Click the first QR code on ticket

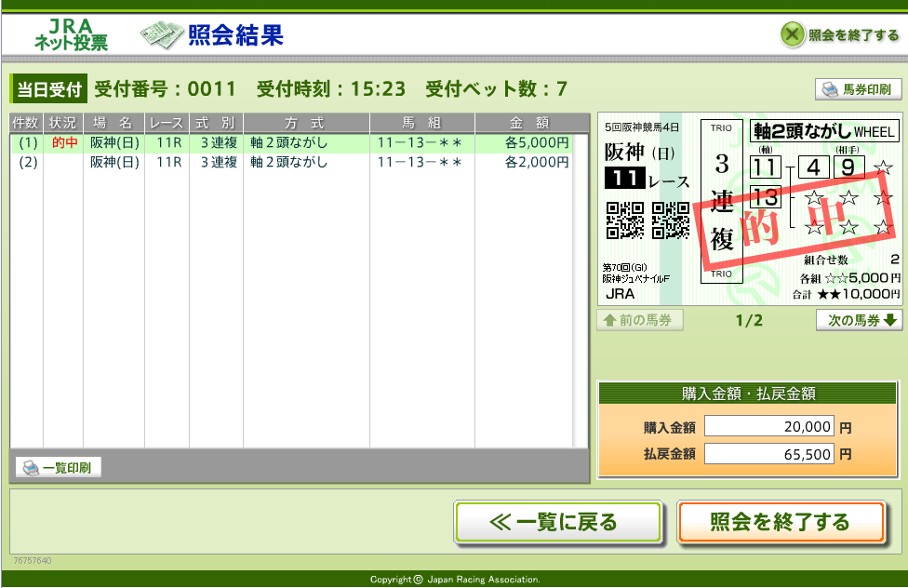(625, 220)
